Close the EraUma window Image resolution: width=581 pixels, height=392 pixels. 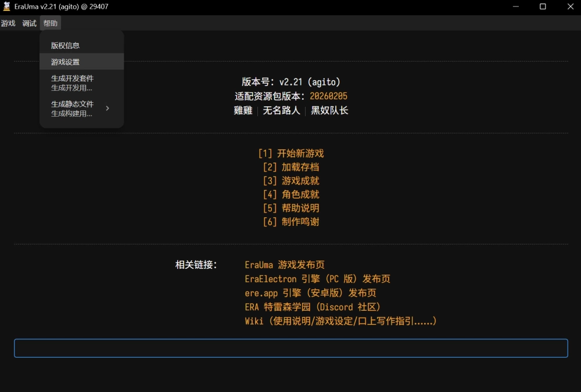click(x=571, y=6)
